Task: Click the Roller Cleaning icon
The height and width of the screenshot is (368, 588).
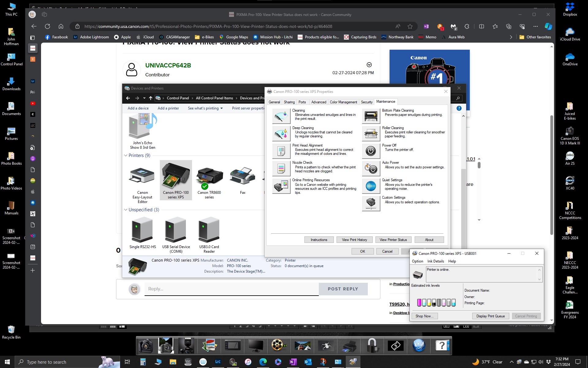Action: click(371, 133)
